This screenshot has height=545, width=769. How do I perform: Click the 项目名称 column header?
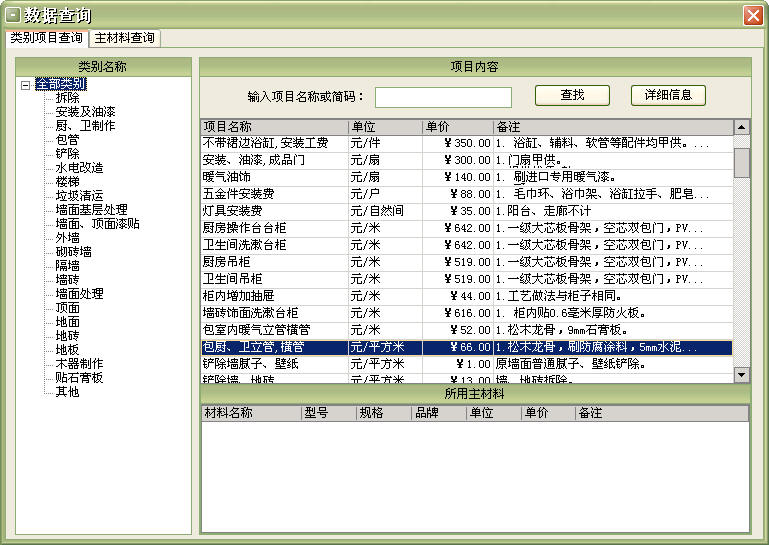274,127
